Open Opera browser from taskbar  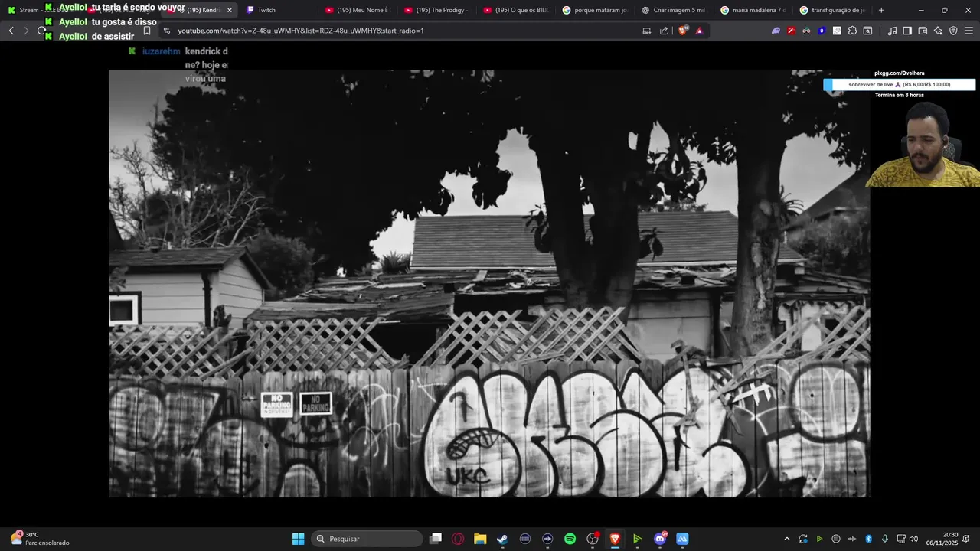click(458, 539)
